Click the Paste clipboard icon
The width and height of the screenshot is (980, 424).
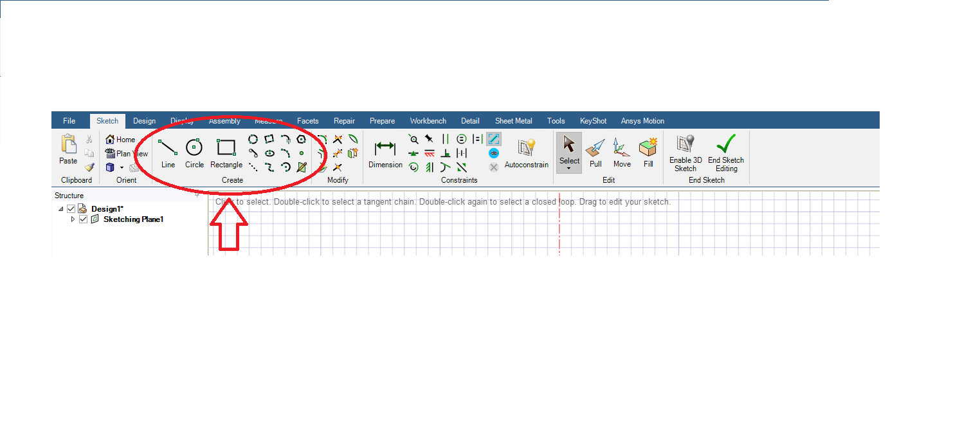point(68,149)
